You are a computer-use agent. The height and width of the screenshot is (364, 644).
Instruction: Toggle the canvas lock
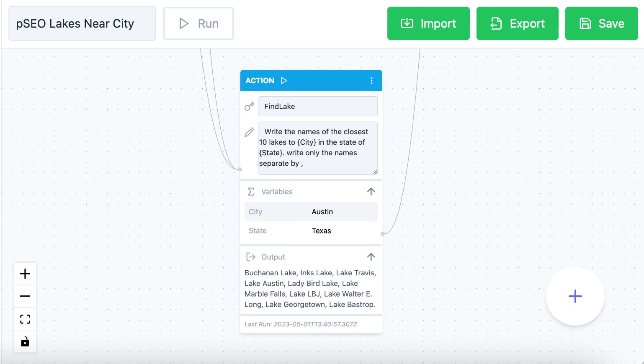[25, 341]
